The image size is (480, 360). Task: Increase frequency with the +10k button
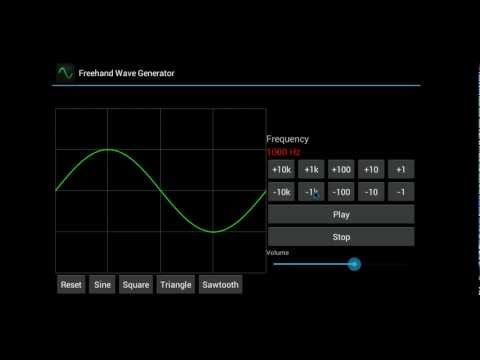(x=282, y=170)
